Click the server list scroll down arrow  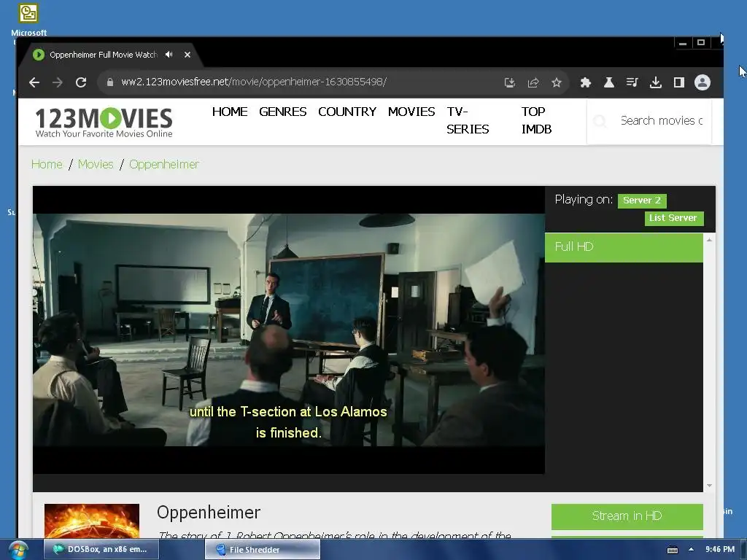709,486
